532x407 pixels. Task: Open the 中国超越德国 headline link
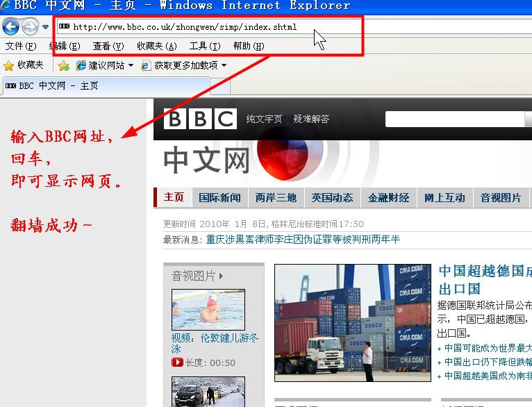pos(485,280)
